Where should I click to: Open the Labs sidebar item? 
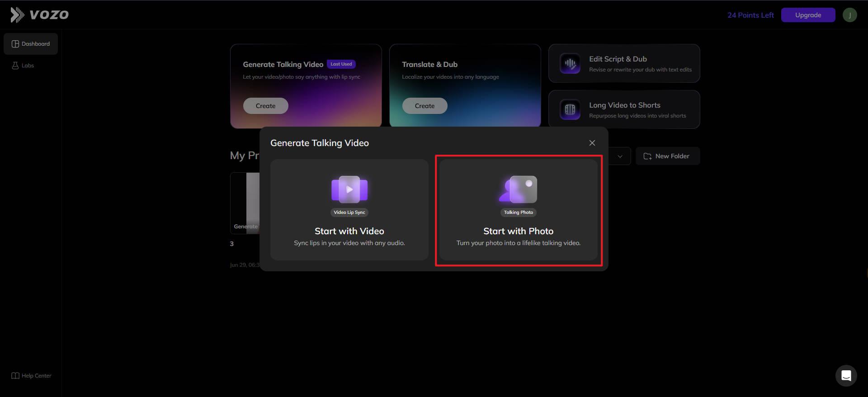tap(23, 66)
